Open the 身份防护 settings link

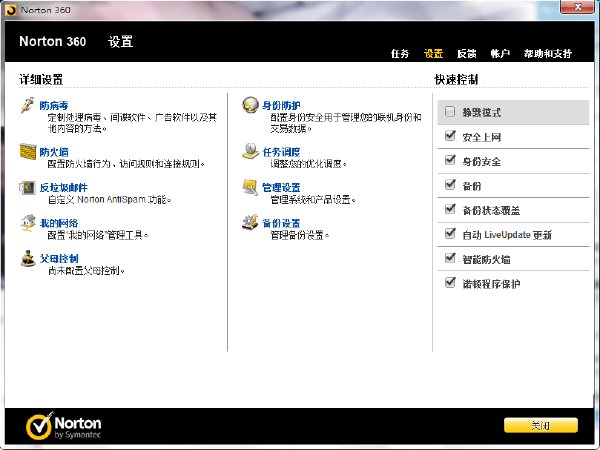(x=281, y=106)
